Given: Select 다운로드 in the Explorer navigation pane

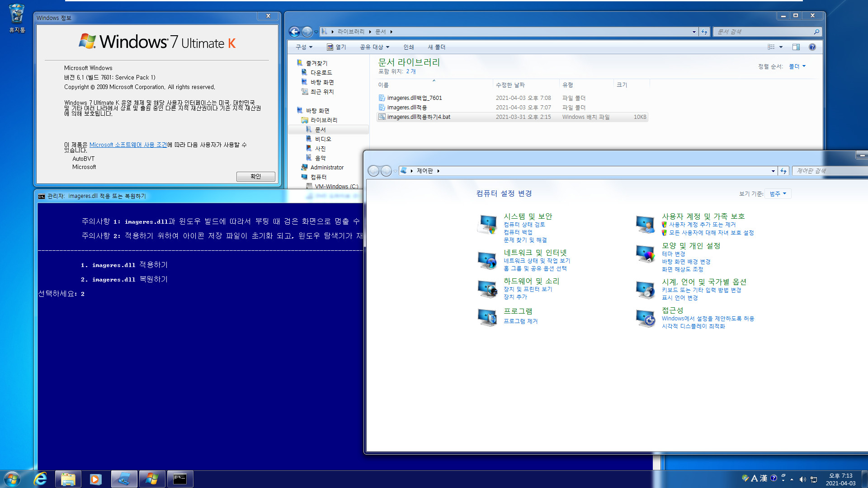Looking at the screenshot, I should tap(321, 72).
